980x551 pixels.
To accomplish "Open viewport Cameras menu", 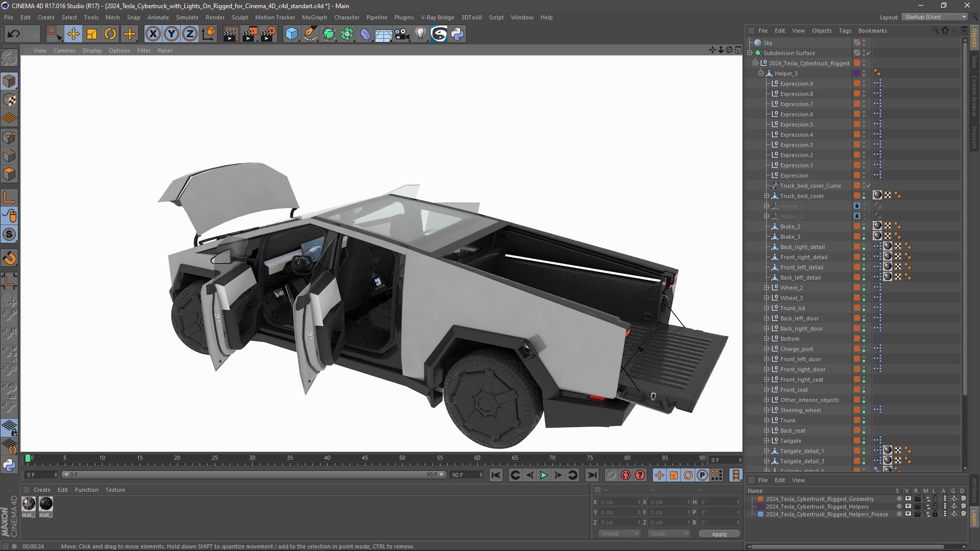I will tap(64, 51).
